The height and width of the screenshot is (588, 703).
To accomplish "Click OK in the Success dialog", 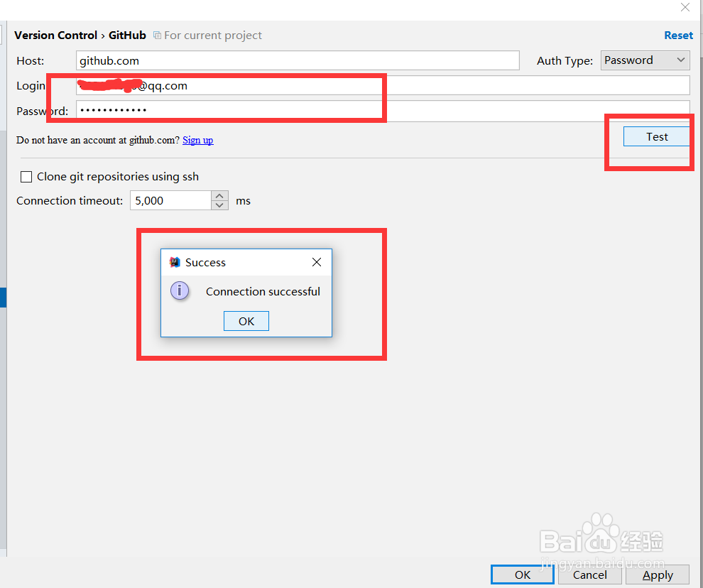I will [246, 321].
